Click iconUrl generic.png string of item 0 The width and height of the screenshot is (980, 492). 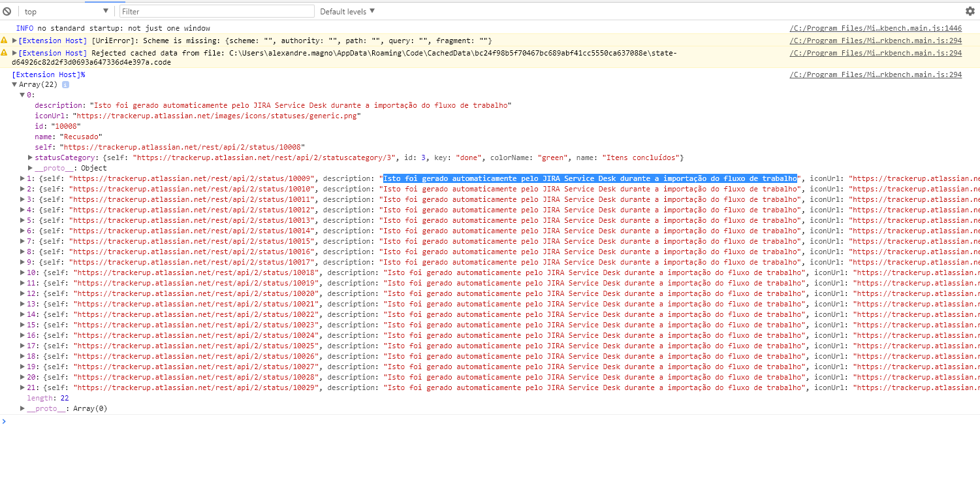pos(217,116)
